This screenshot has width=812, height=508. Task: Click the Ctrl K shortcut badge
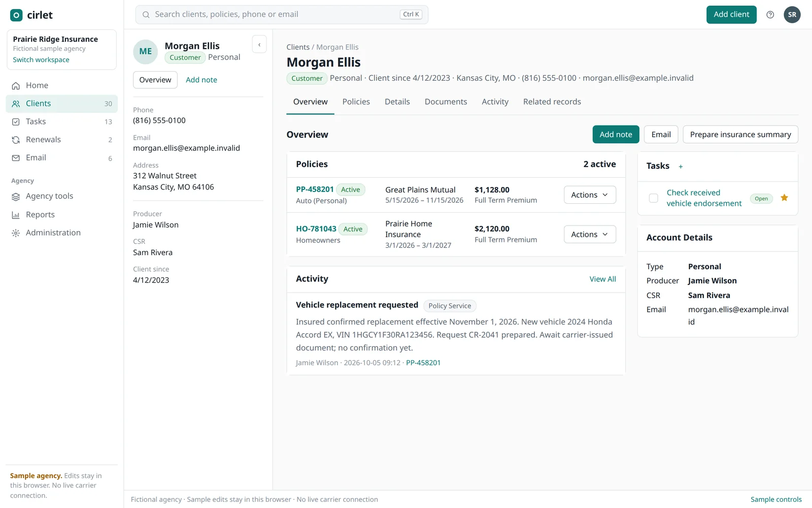pyautogui.click(x=411, y=14)
